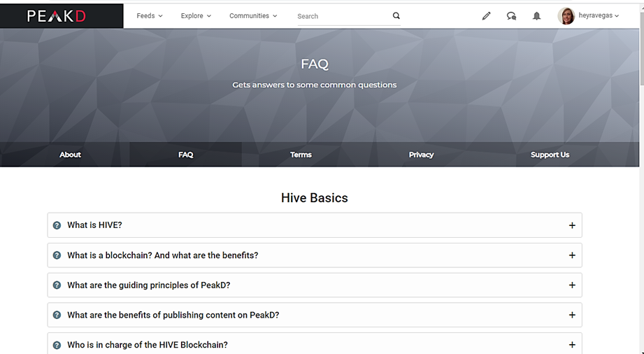This screenshot has width=644, height=354.
Task: Click the PeakD logo
Action: tap(57, 16)
